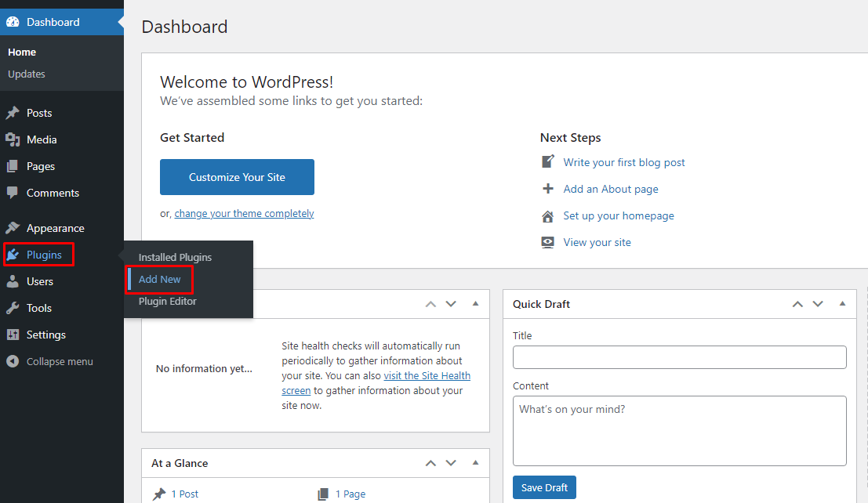Screen dimensions: 868x503
Task: Follow change your theme completely link
Action: (x=244, y=214)
